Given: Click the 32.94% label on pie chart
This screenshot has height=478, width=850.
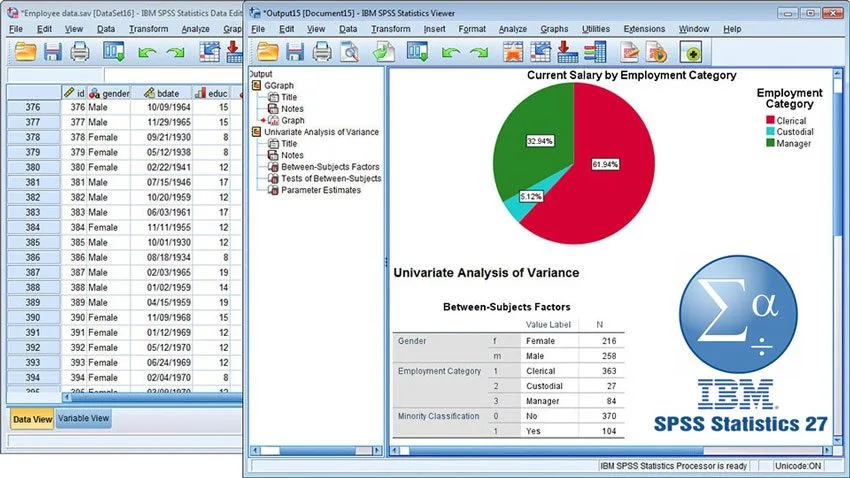Looking at the screenshot, I should pos(540,141).
